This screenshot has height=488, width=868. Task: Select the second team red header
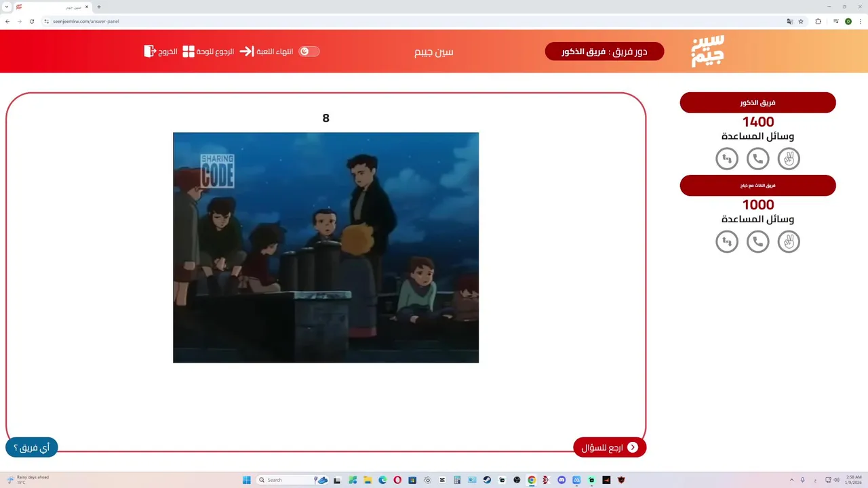(x=757, y=185)
